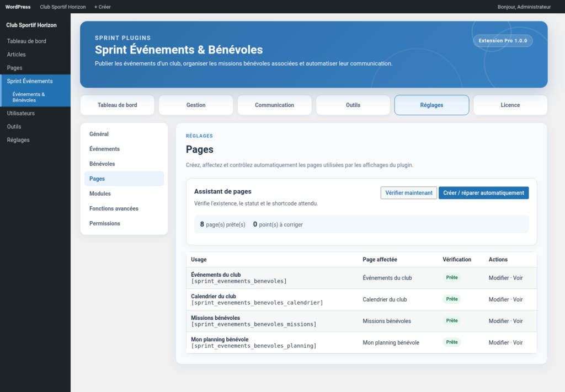Open Modules settings section
This screenshot has height=392, width=565.
tap(124, 194)
